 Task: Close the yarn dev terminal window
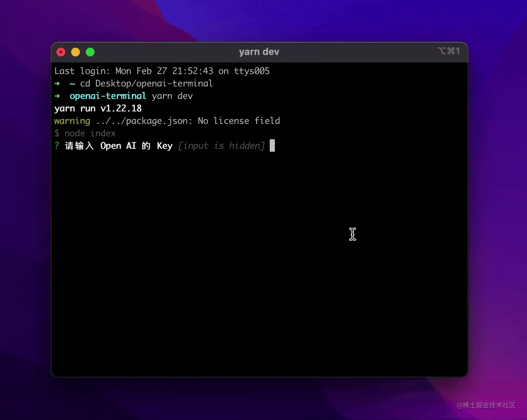click(61, 52)
